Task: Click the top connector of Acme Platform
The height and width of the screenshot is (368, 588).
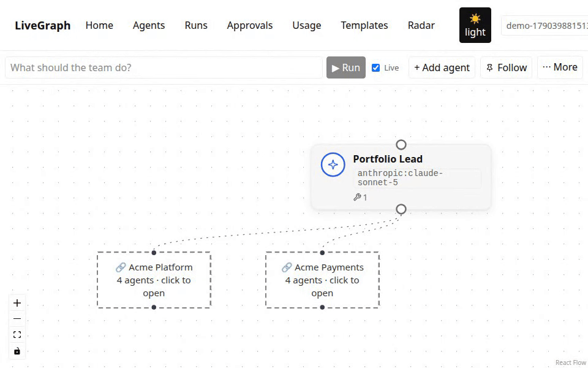Action: 154,253
